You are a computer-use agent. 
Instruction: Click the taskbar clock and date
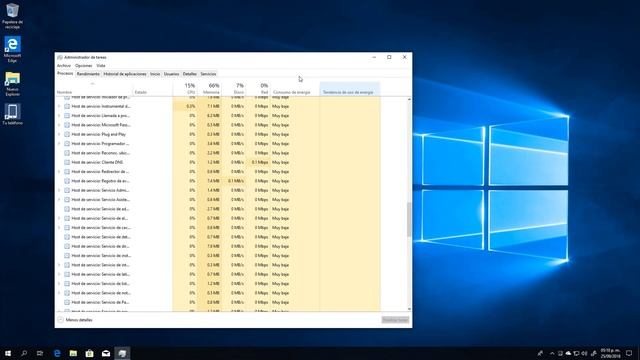(610, 353)
